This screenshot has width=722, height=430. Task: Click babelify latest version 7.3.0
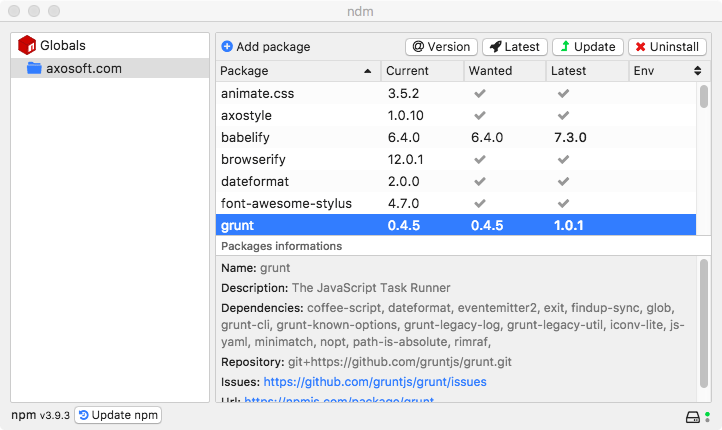tap(570, 137)
